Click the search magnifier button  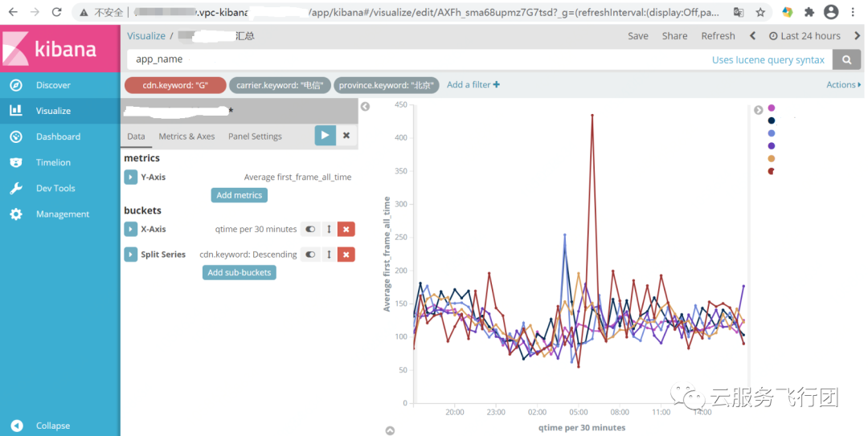pos(846,59)
